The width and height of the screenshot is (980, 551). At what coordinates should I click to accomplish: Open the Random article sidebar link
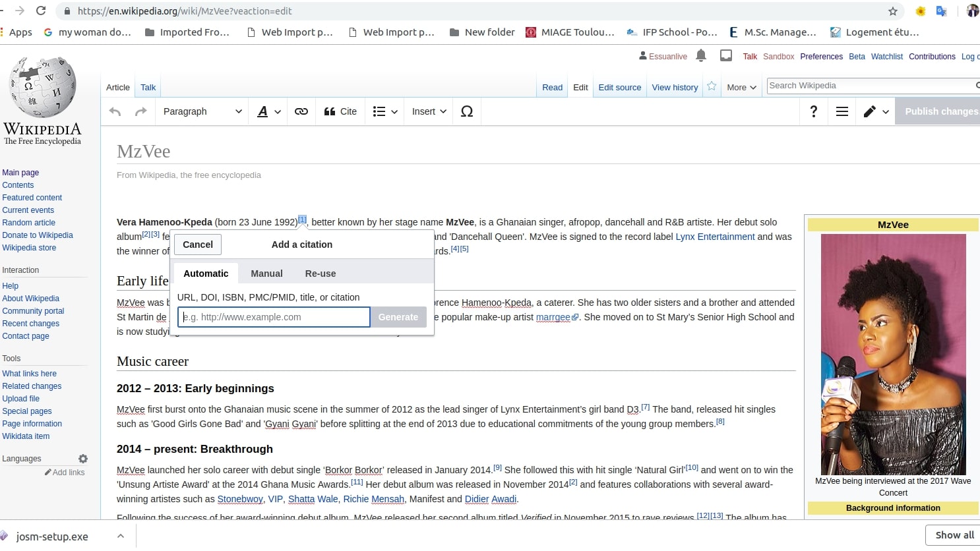(28, 223)
